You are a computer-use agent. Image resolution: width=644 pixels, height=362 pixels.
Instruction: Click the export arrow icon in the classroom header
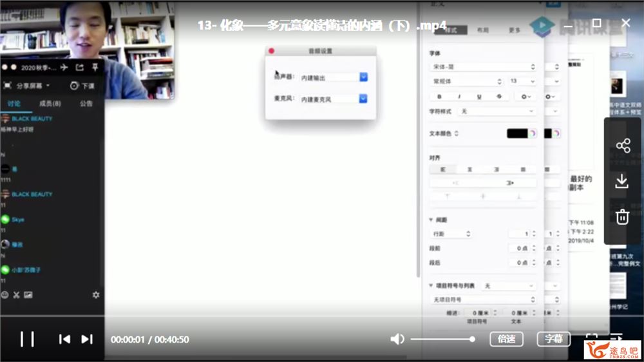click(x=80, y=68)
